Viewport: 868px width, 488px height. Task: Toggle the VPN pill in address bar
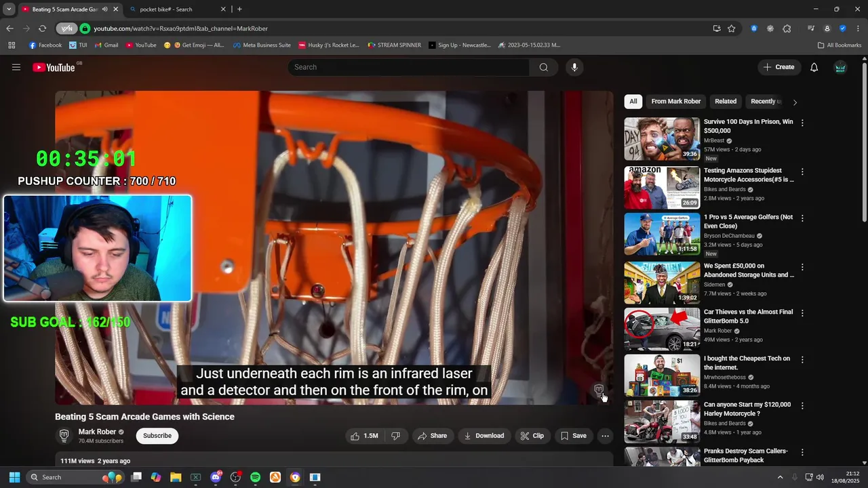(66, 28)
